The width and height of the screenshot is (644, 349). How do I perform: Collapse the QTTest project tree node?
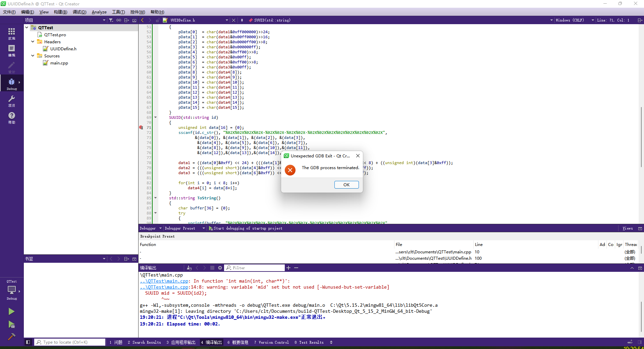tap(27, 28)
